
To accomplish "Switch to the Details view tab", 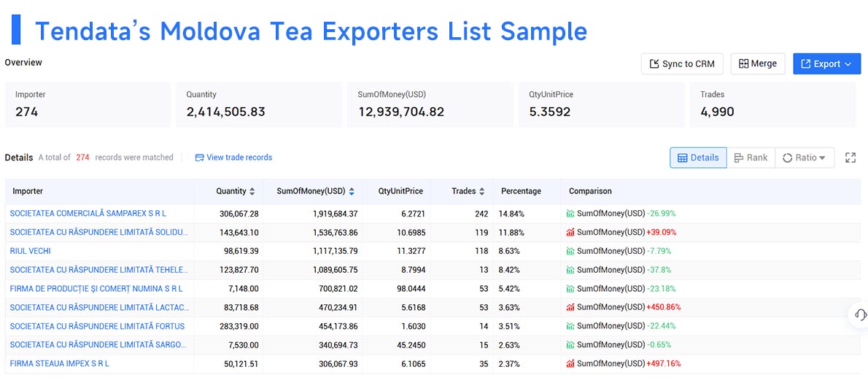I will 698,158.
